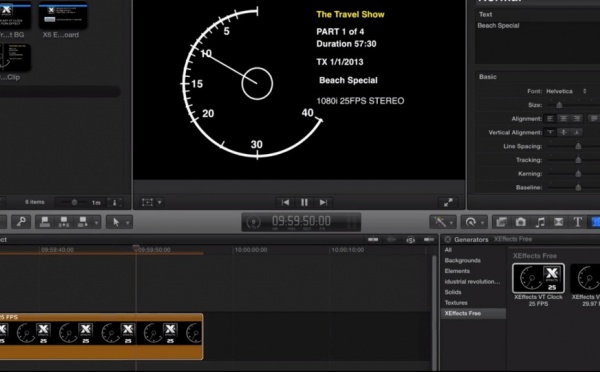Toggle solo for selected clips

tap(411, 240)
